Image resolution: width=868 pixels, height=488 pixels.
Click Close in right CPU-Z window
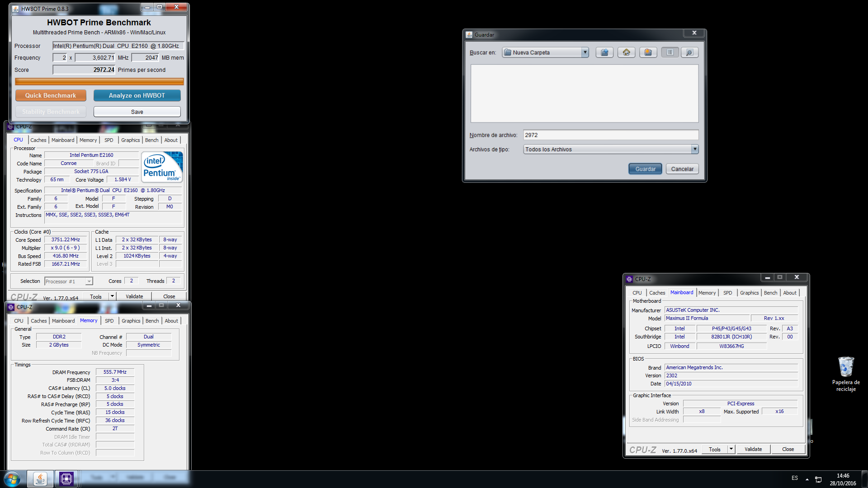(788, 450)
